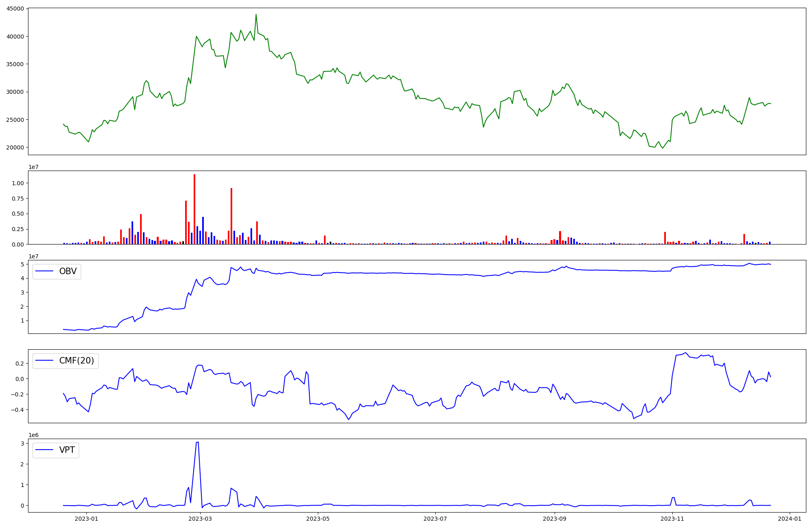This screenshot has height=528, width=812.
Task: Click the blue line sample in CMF(20) legend
Action: pyautogui.click(x=45, y=361)
